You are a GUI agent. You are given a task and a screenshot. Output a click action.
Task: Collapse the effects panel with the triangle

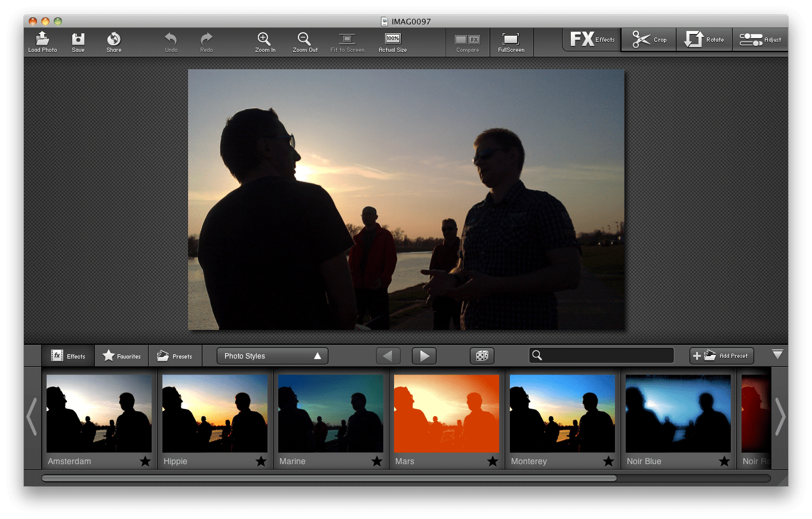[777, 354]
